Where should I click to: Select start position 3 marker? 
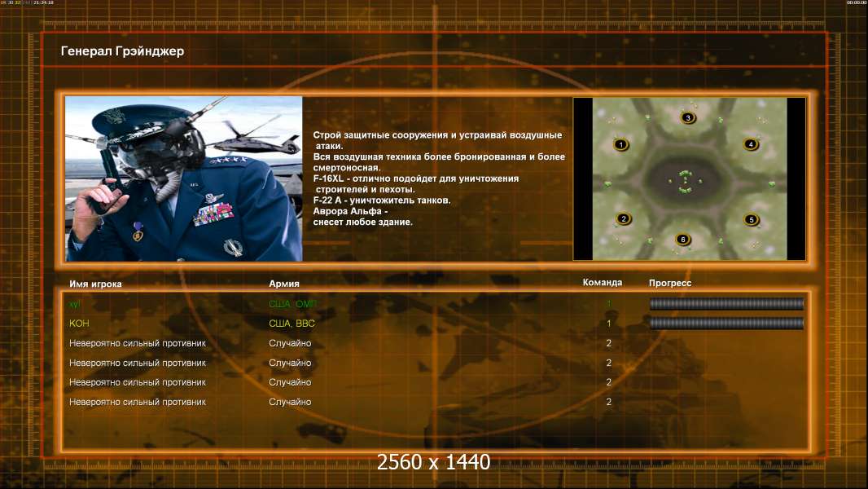coord(688,118)
